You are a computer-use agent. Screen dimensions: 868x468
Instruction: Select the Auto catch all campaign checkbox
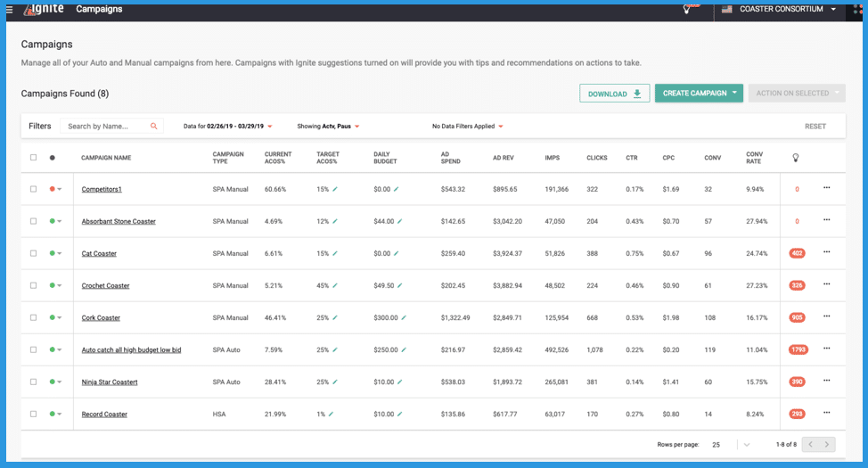(x=33, y=349)
